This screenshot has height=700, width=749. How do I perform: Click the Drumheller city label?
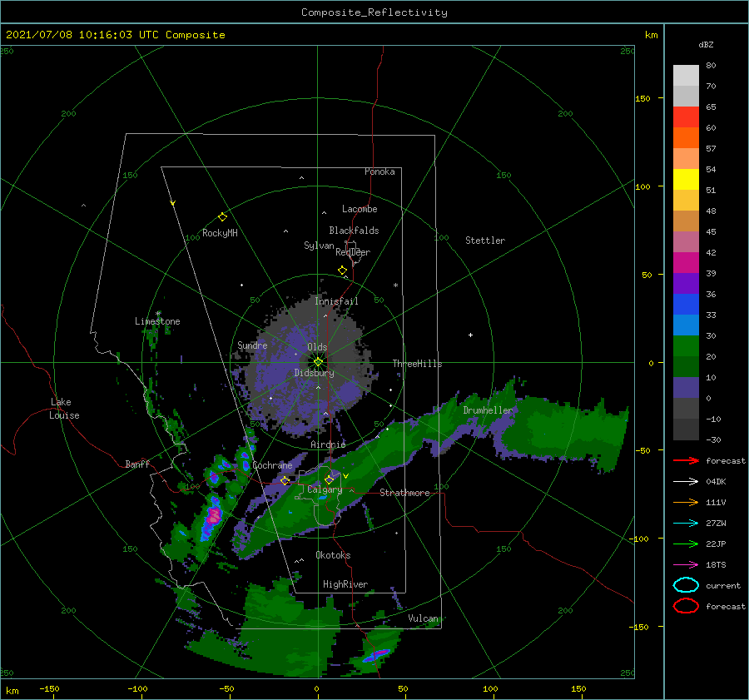click(x=488, y=410)
